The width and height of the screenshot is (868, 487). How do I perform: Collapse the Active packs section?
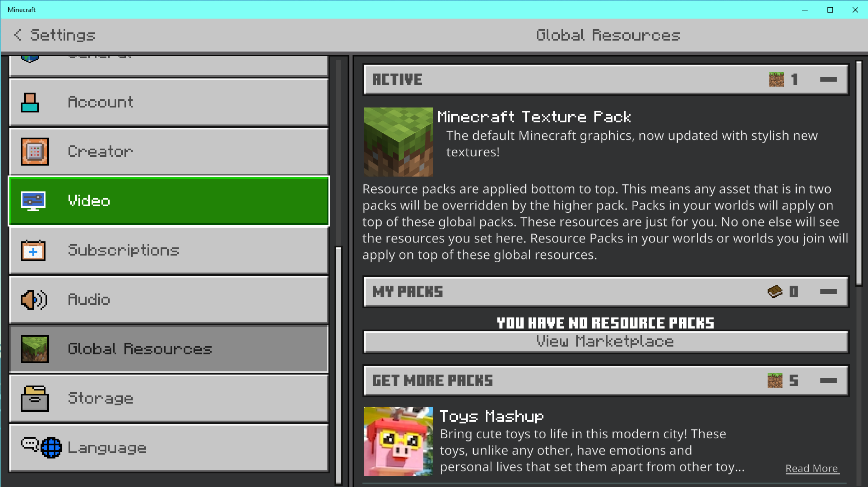point(828,80)
